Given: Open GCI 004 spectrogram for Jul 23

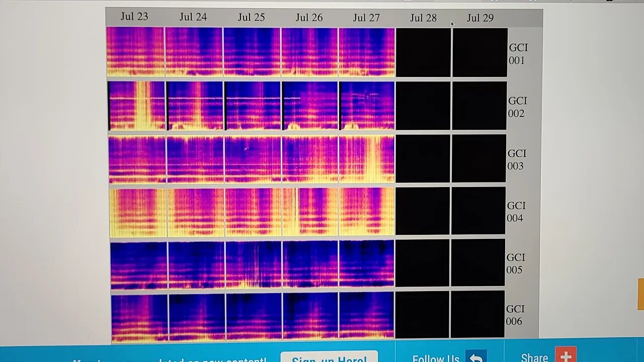Looking at the screenshot, I should [138, 212].
